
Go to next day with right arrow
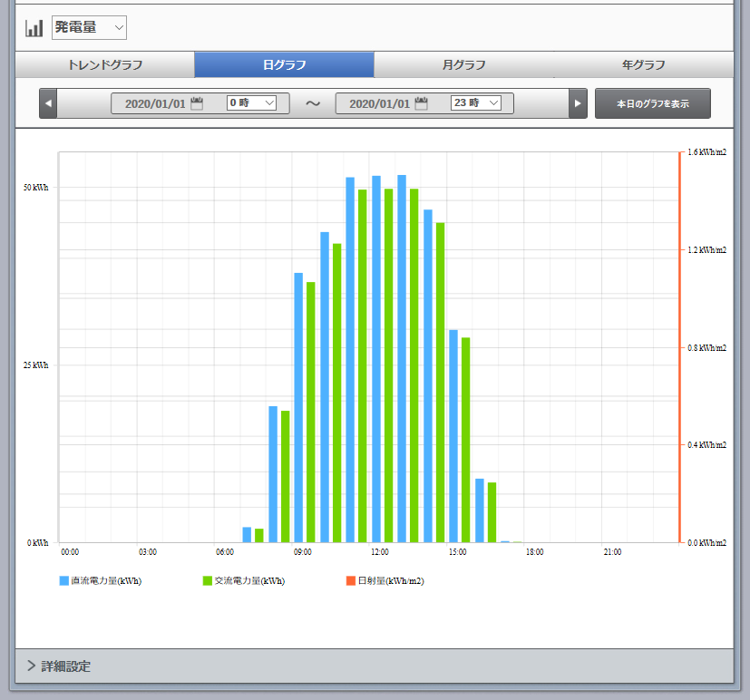(578, 103)
